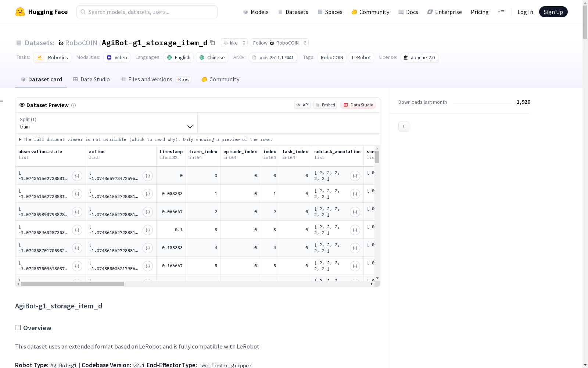Click the table vertical scrollbar down arrow
588x368 pixels.
pos(377,278)
